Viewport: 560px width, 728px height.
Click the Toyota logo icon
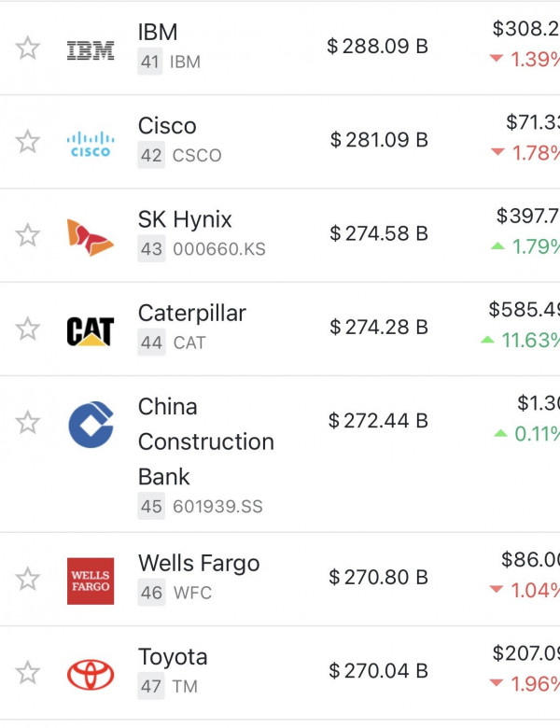pyautogui.click(x=91, y=673)
